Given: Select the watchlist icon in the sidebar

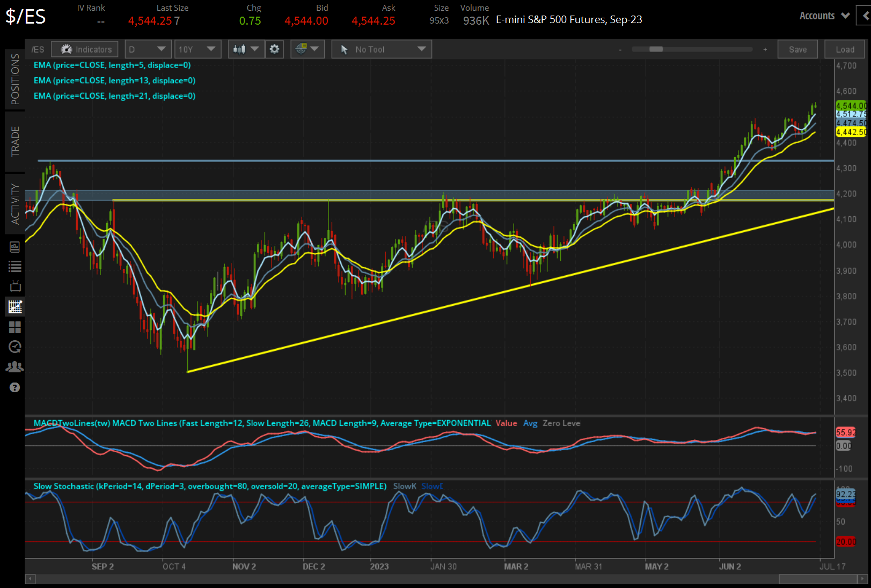Looking at the screenshot, I should (14, 267).
